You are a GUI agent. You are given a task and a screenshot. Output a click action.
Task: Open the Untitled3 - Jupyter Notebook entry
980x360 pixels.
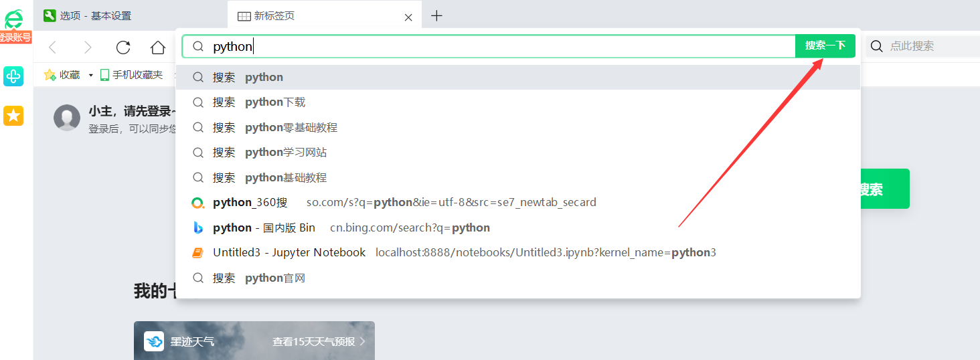click(x=518, y=252)
